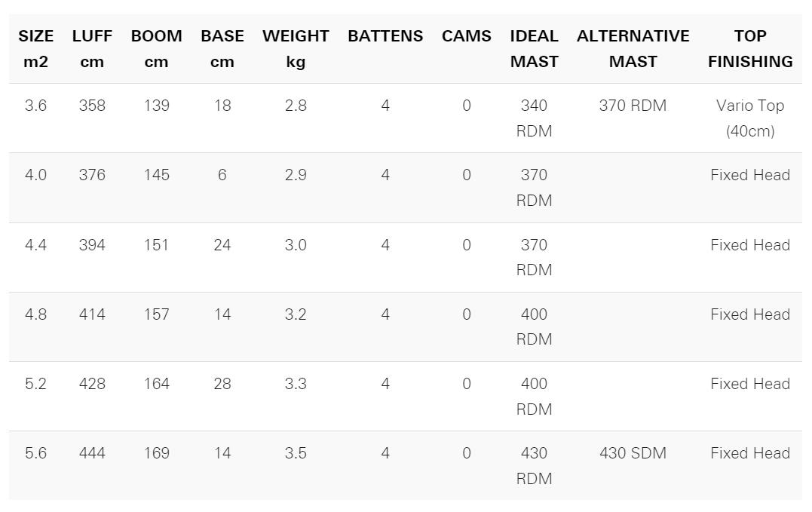Click the 370 RDM alternative mast cell
812x512 pixels.
pos(633,106)
